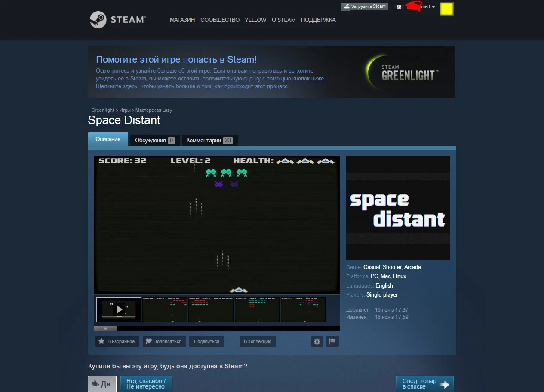Click the flag report icon
The width and height of the screenshot is (544, 392).
(x=332, y=341)
